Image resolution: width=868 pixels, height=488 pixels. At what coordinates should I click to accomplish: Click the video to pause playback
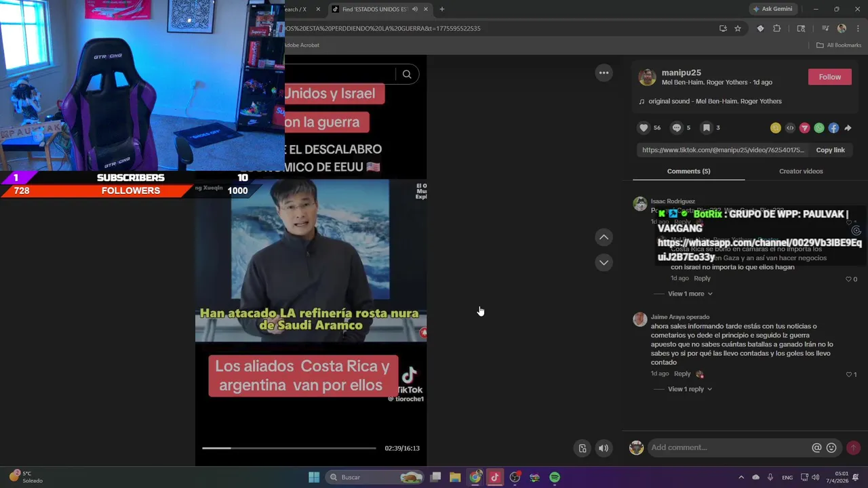(311, 261)
